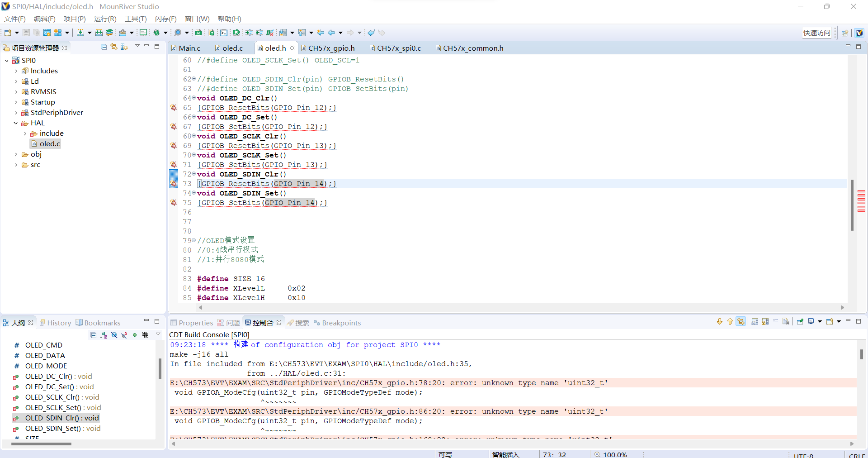The image size is (868, 458).
Task: Click the Save All toolbar icon
Action: 37,33
